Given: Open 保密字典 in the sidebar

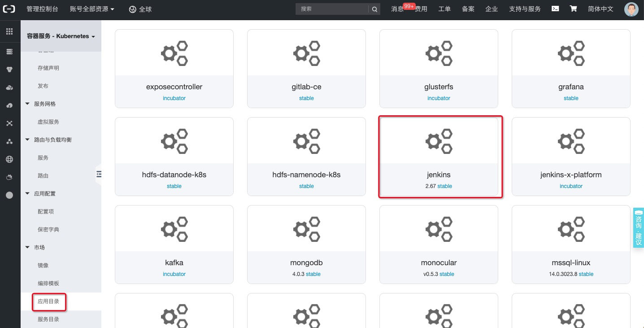Looking at the screenshot, I should tap(48, 229).
